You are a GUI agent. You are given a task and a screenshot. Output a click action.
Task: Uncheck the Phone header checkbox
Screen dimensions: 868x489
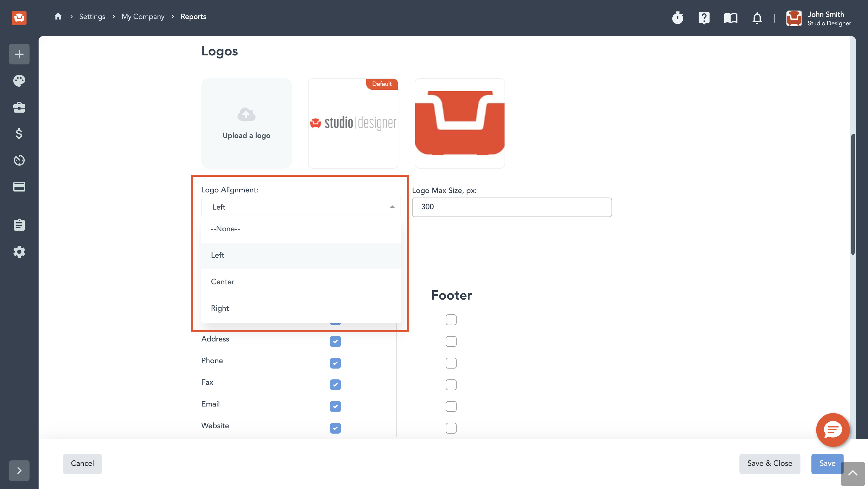pos(335,363)
